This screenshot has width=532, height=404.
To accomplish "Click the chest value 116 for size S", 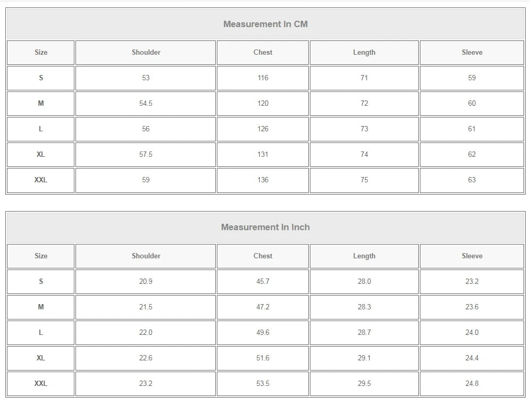I will pos(263,78).
